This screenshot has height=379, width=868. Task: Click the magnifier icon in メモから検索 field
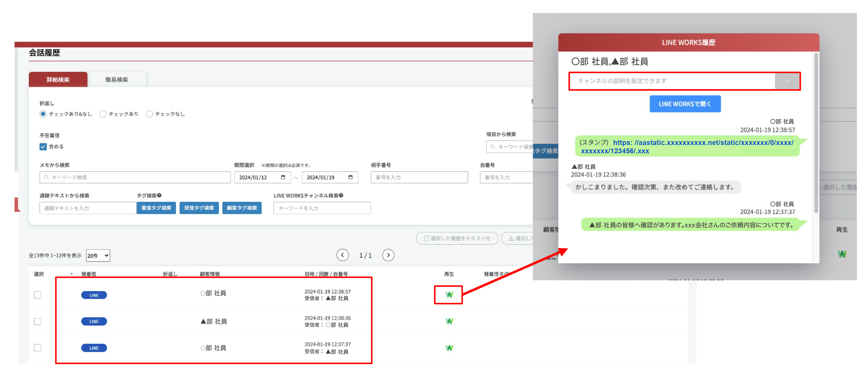46,177
